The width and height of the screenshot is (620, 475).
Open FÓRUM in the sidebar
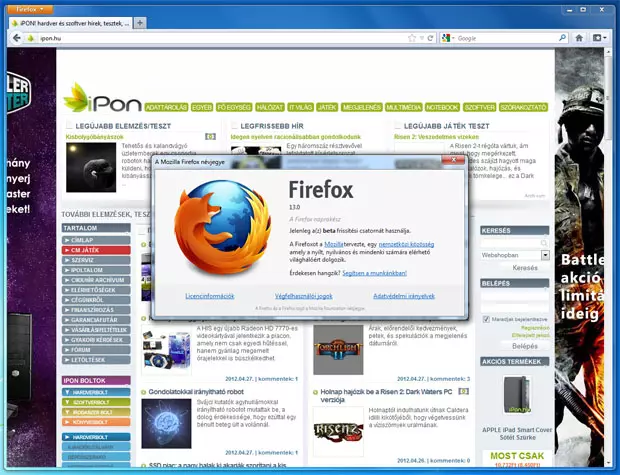[96, 350]
